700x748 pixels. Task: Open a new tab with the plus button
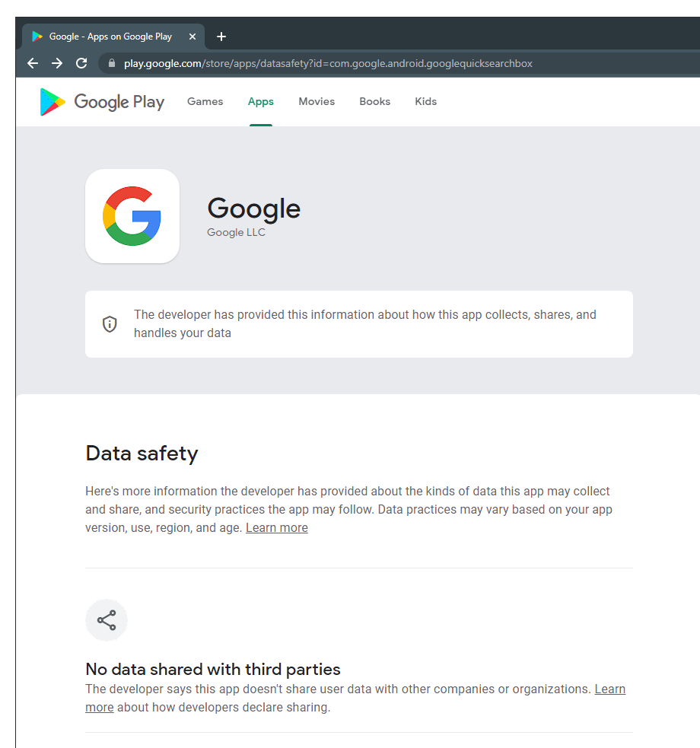(221, 37)
